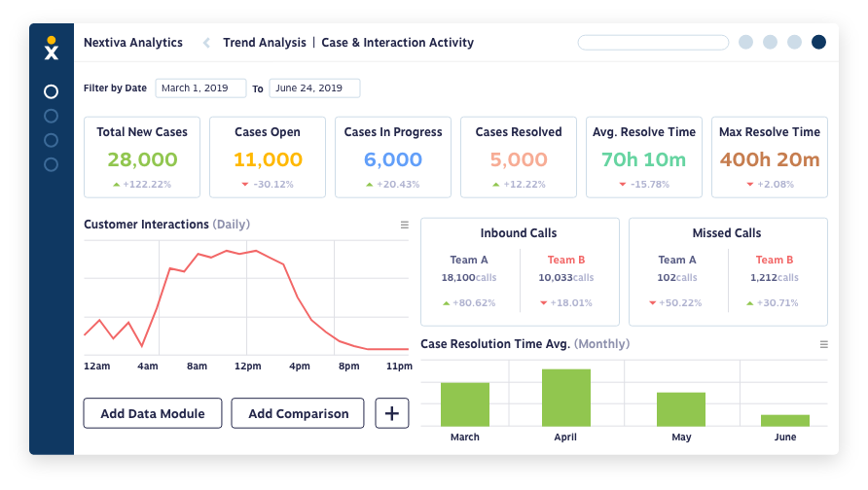The image size is (868, 490).
Task: Open Customer Interactions chart hamburger menu
Action: pyautogui.click(x=405, y=225)
